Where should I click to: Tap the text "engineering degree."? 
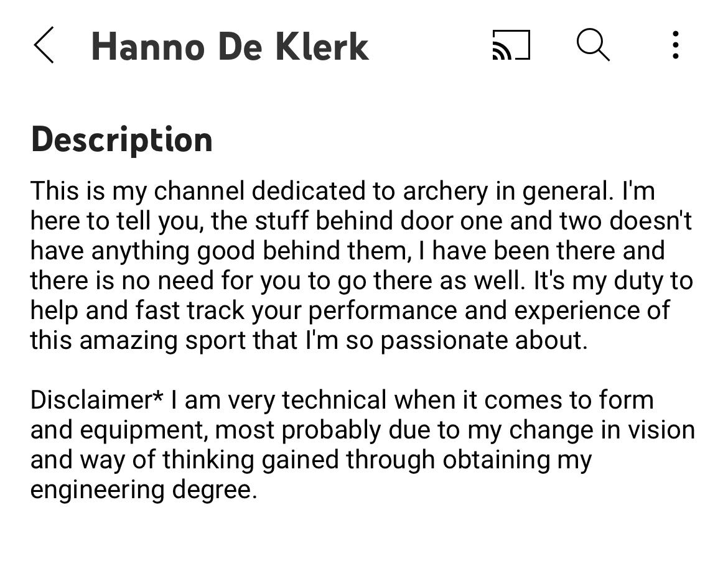coord(144,490)
